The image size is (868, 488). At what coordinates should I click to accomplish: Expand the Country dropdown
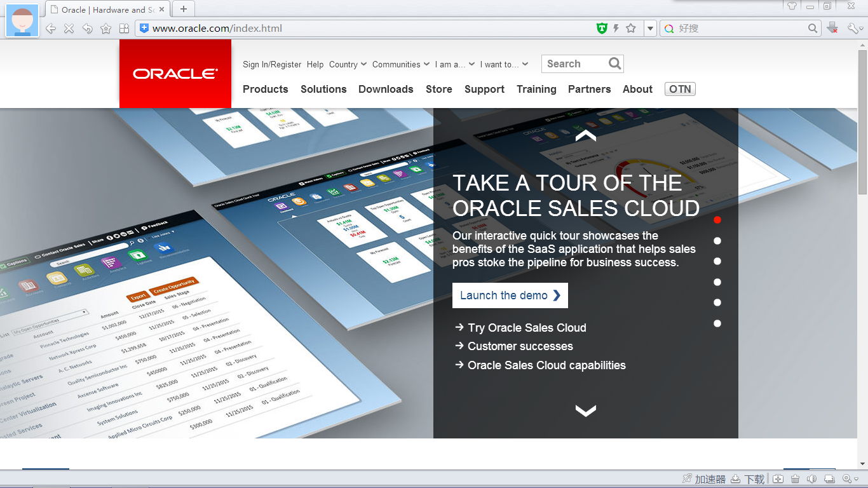click(348, 64)
